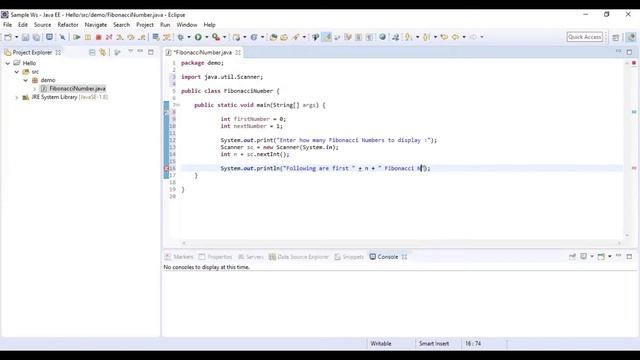
Task: Minimize the Project Explorer panel
Action: [140, 51]
